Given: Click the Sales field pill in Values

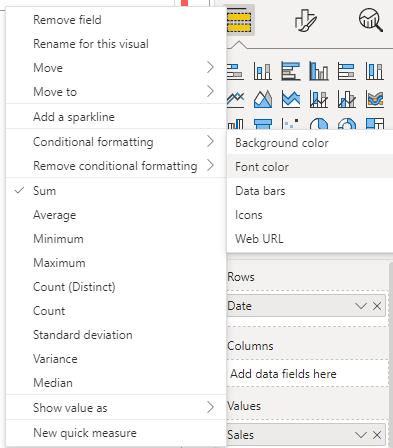Looking at the screenshot, I should point(306,435).
